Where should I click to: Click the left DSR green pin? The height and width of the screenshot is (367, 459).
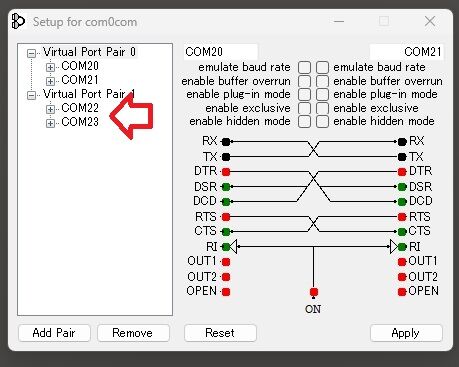coord(226,187)
